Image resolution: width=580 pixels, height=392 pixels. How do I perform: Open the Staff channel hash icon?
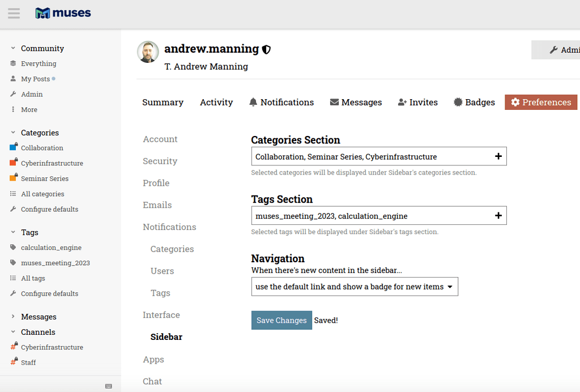point(14,361)
